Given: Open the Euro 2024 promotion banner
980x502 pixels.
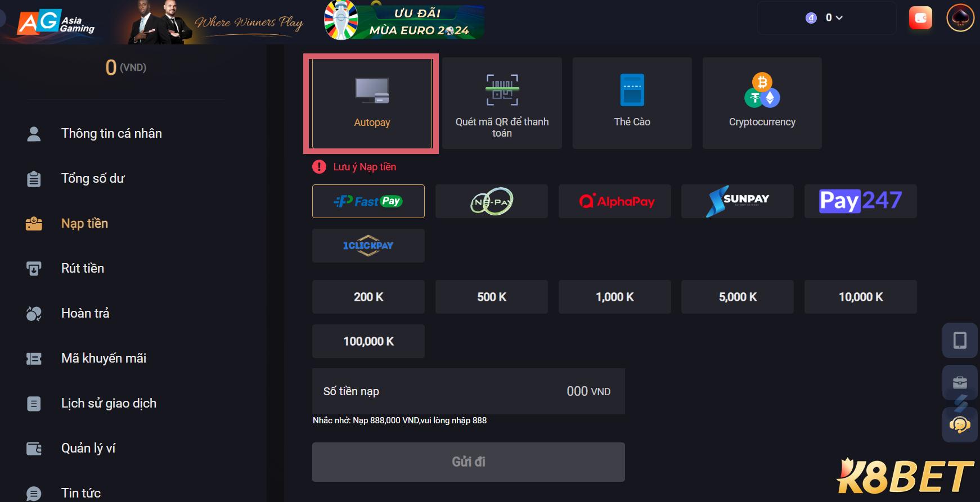Looking at the screenshot, I should coord(404,21).
